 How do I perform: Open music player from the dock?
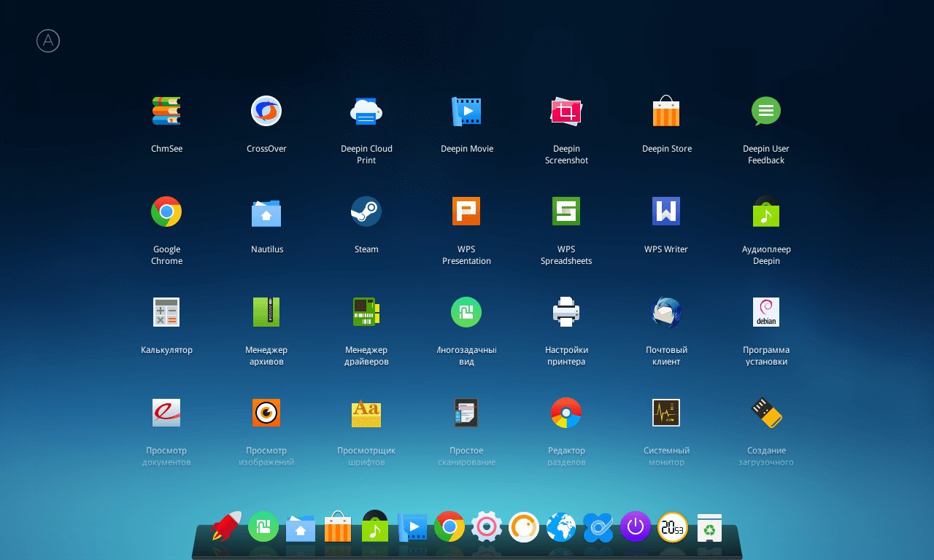coord(375,526)
